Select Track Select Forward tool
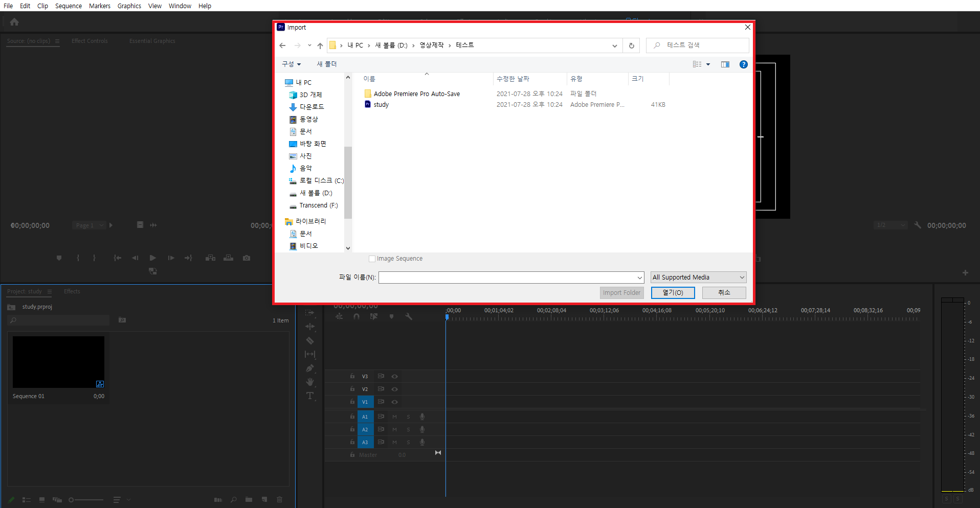This screenshot has width=980, height=508. (310, 312)
